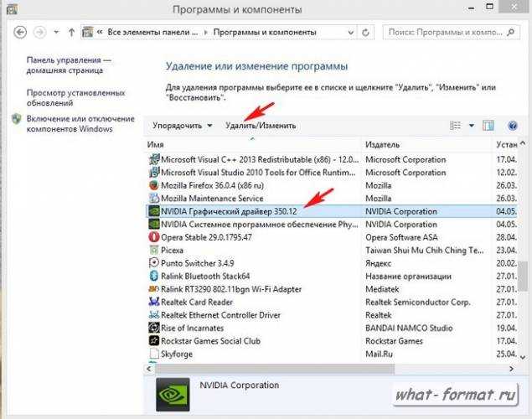Click horizontal scrollbar left arrow
The width and height of the screenshot is (532, 419).
(x=149, y=369)
